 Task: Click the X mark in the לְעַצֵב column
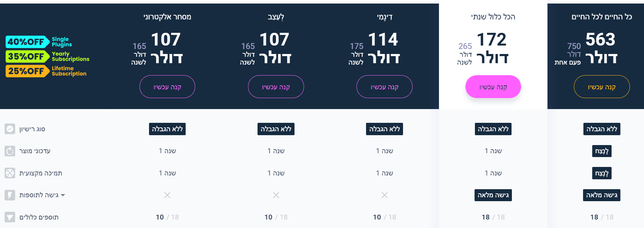pos(276,195)
